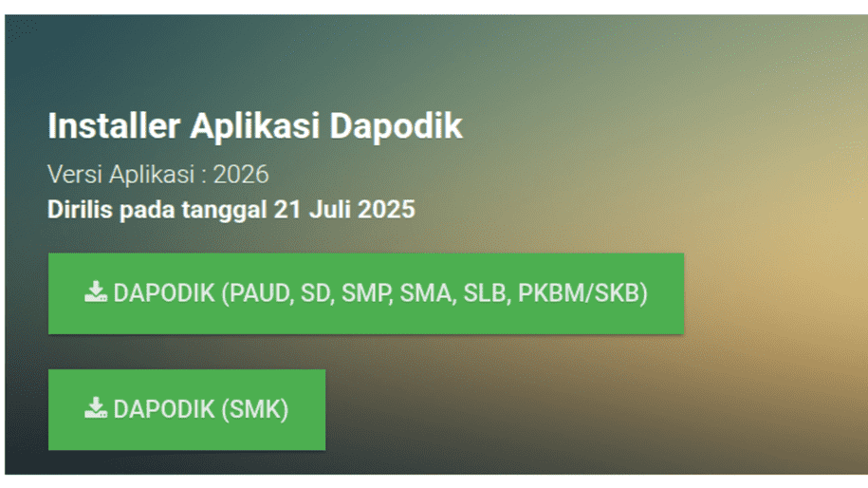
Task: Click the word "Aplikasi" in the heading
Action: pyautogui.click(x=254, y=125)
